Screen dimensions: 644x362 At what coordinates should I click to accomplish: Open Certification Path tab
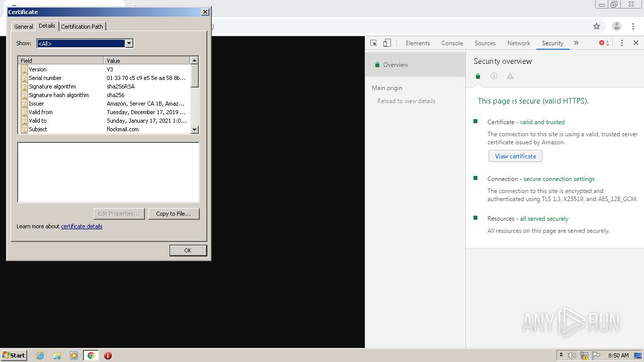[x=82, y=27]
